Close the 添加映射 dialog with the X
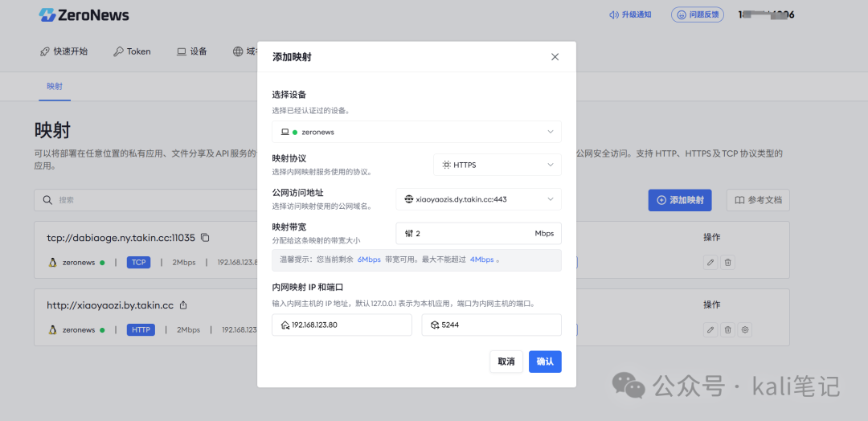868x421 pixels. click(x=555, y=57)
